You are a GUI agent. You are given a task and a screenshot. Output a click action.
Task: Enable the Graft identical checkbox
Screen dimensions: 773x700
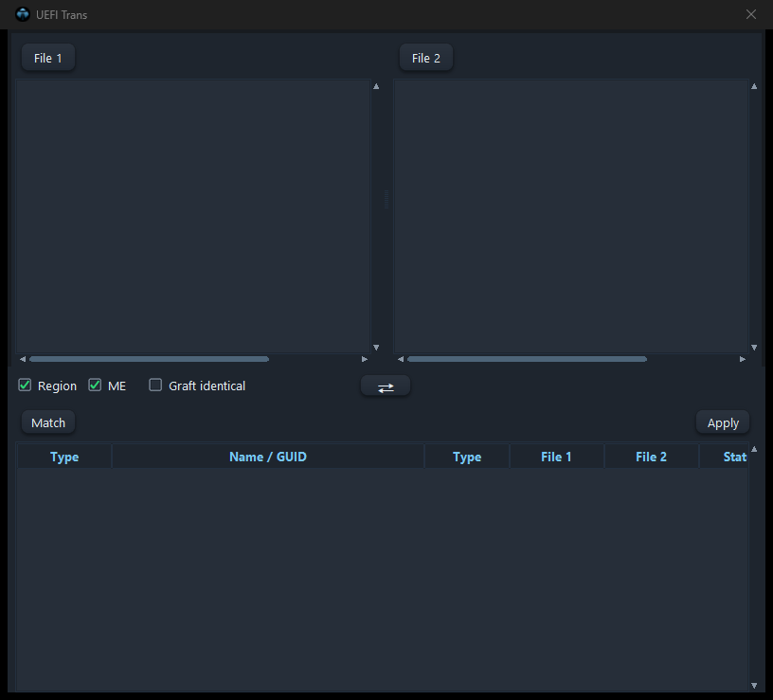click(155, 385)
